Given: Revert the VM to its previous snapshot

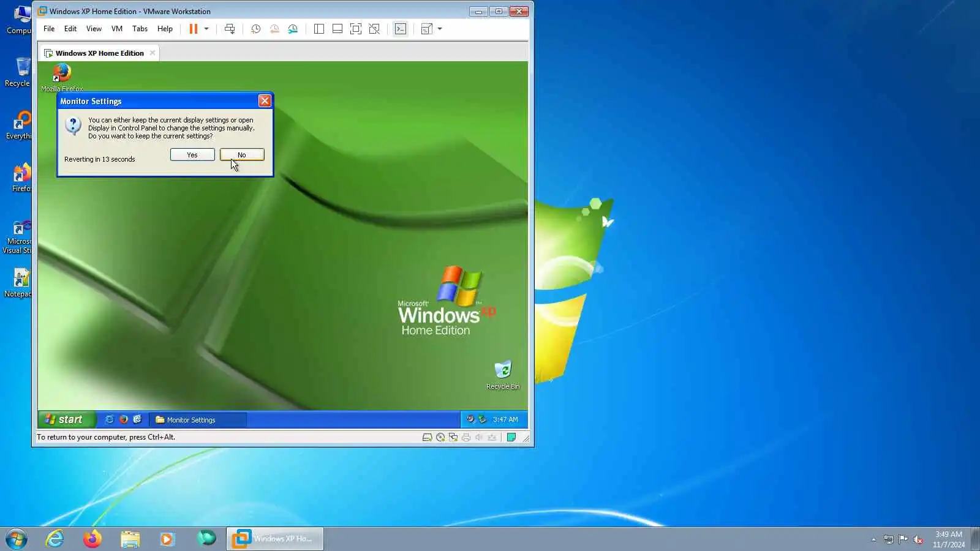Looking at the screenshot, I should (274, 29).
